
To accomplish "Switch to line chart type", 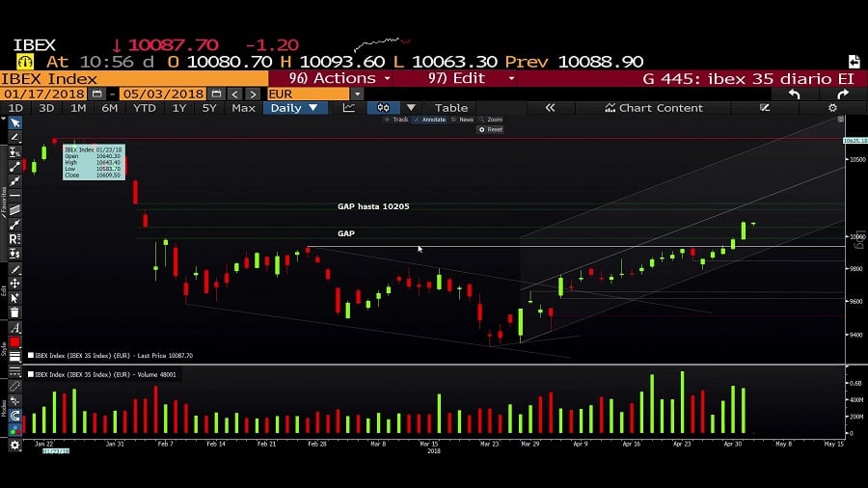I will coord(349,108).
